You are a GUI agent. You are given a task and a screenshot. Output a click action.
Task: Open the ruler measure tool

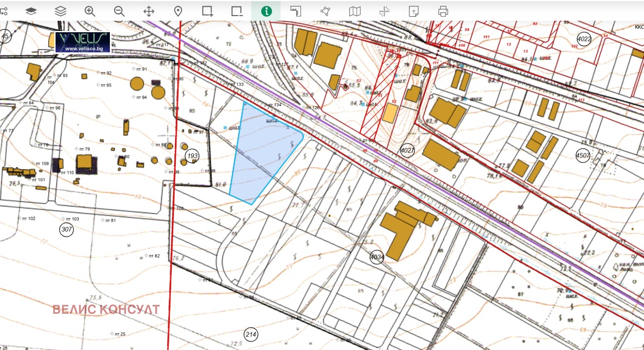[296, 11]
